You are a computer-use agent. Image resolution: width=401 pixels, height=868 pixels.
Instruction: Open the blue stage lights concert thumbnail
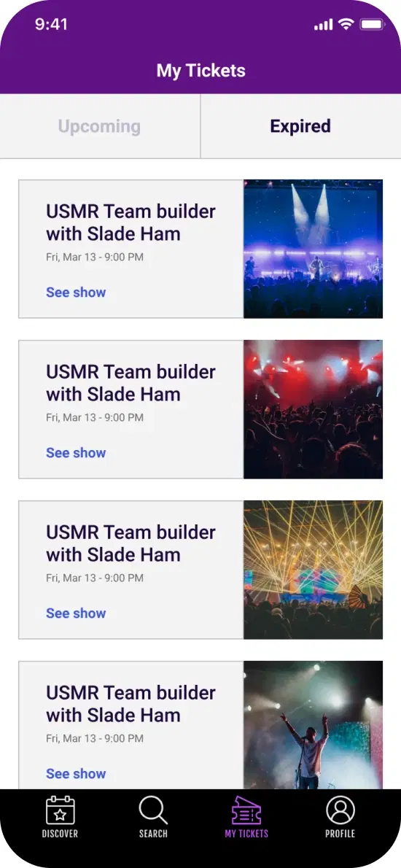[313, 249]
